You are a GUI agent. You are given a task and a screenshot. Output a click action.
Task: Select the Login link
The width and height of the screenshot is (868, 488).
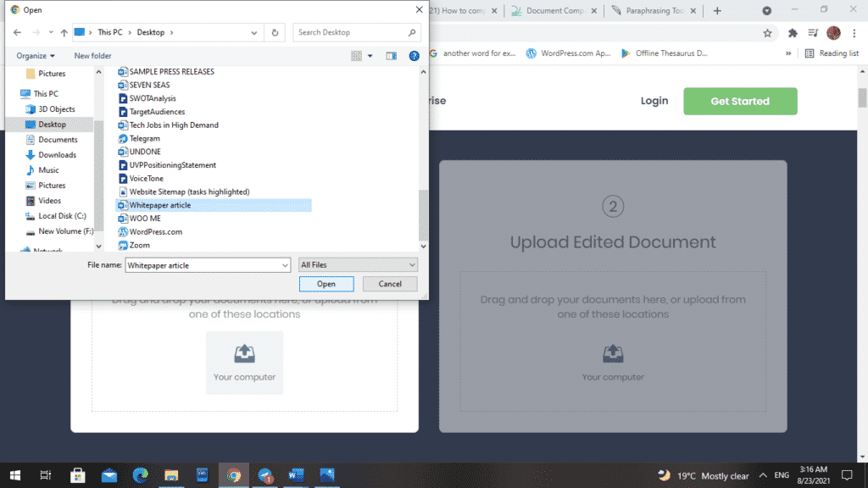coord(654,100)
